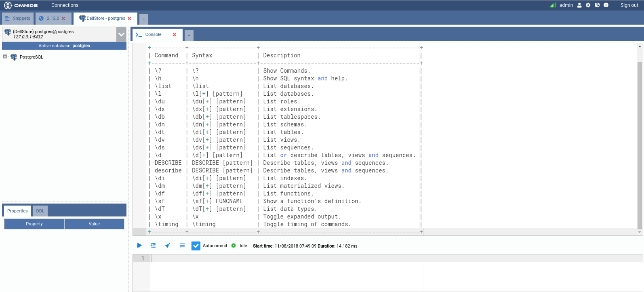Image resolution: width=644 pixels, height=292 pixels.
Task: Clear the console with broom icon
Action: pos(168,246)
